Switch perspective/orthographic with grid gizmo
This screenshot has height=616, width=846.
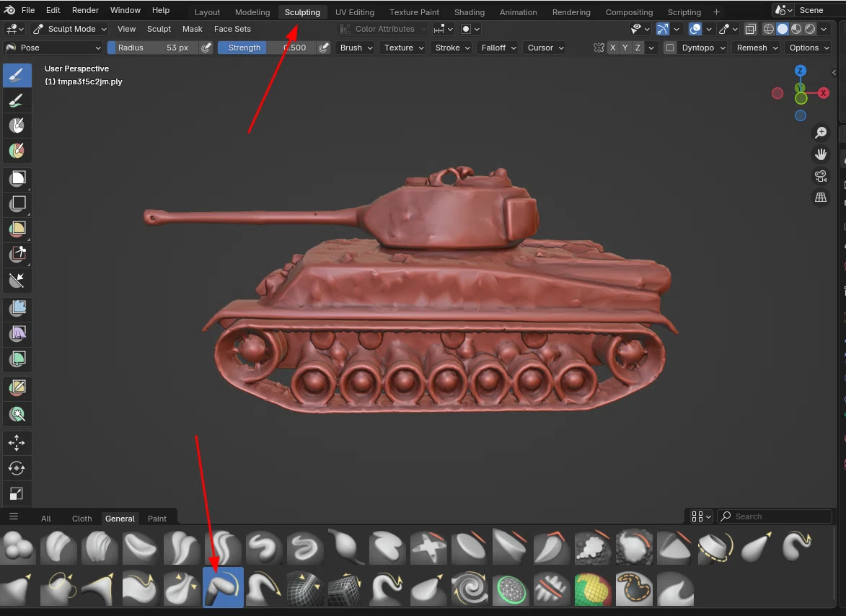click(x=821, y=198)
